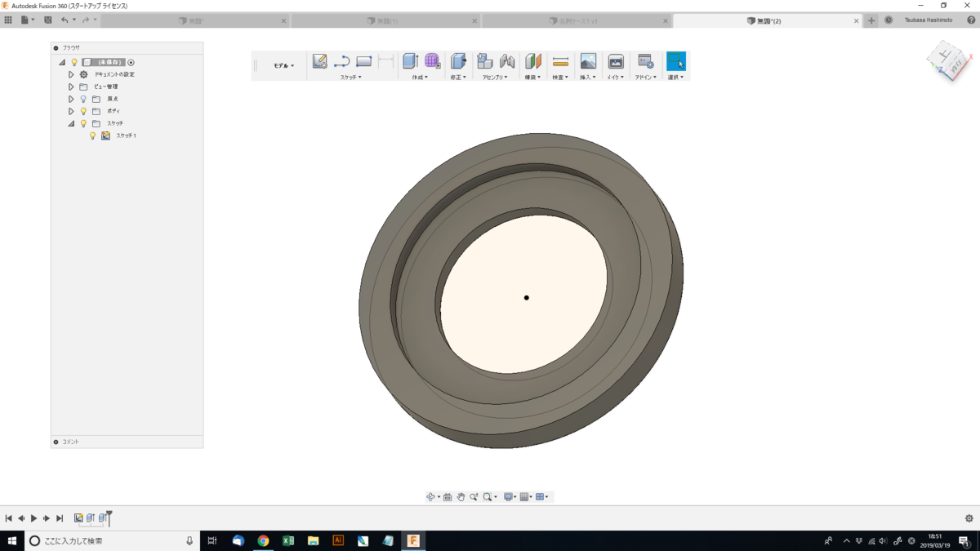
Task: Click the Tsubasa Hashimoto account name
Action: (929, 20)
